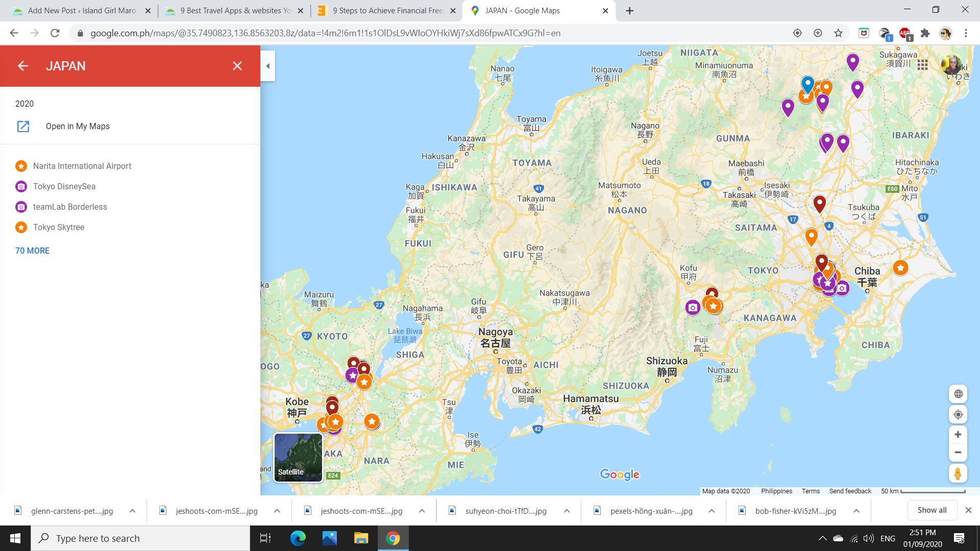Select teamLab Borderless in list
Viewport: 980px width, 551px height.
click(70, 207)
